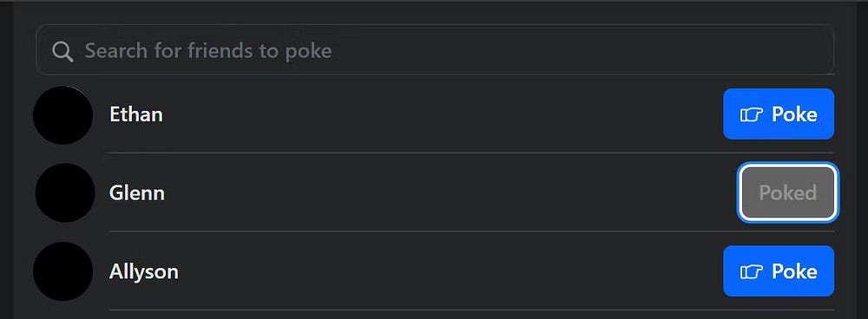868x319 pixels.
Task: Click the magnifying glass search icon
Action: (x=62, y=51)
